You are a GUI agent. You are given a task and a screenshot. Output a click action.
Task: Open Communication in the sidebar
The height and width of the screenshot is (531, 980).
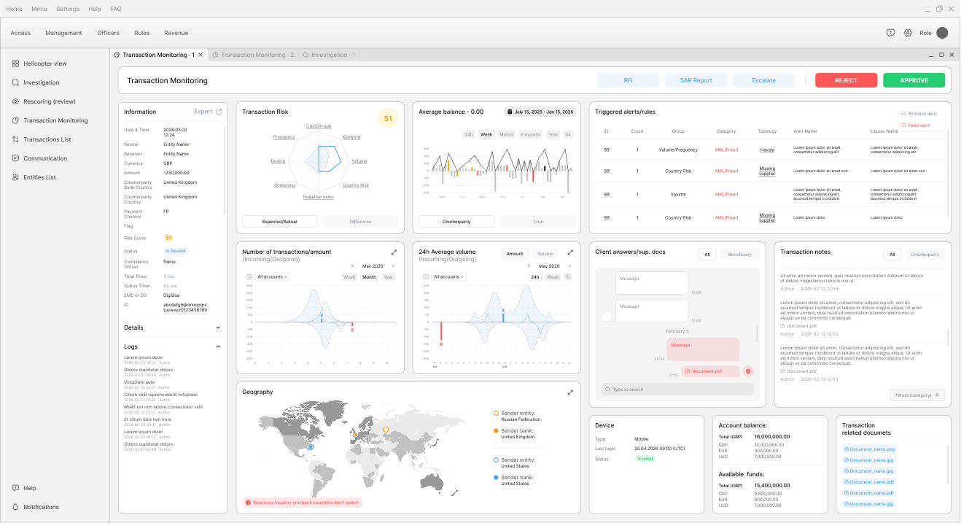(x=39, y=159)
